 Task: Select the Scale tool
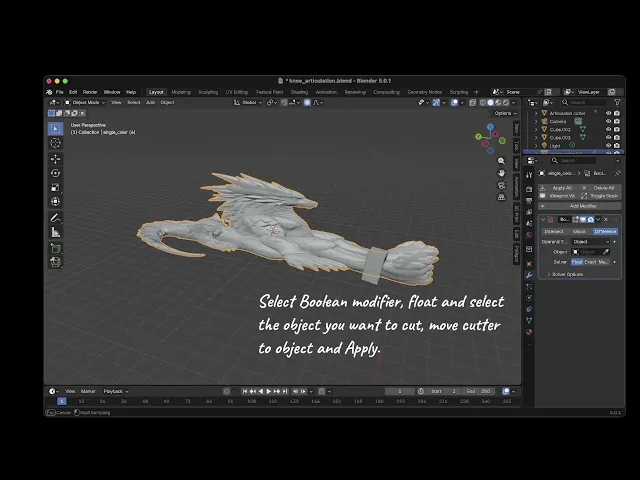pyautogui.click(x=56, y=187)
